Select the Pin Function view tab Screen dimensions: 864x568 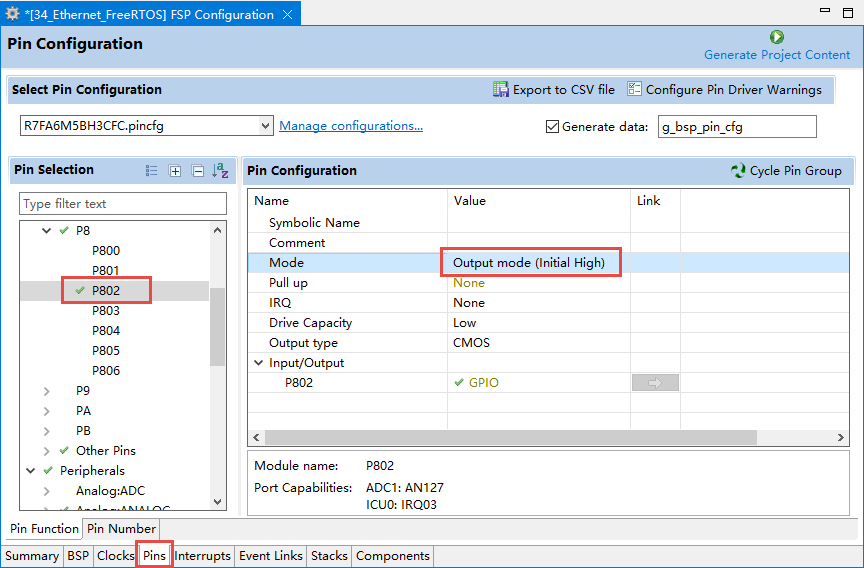[44, 528]
